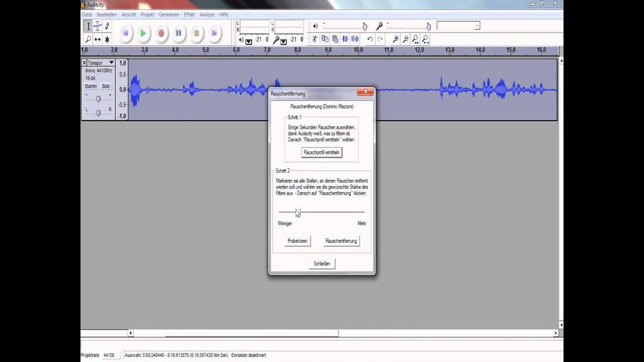Click the green Play button
644x362 pixels.
tap(143, 33)
